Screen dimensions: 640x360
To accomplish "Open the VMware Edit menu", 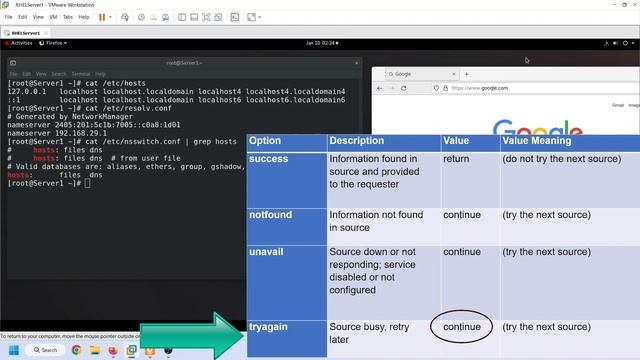I will coord(22,17).
